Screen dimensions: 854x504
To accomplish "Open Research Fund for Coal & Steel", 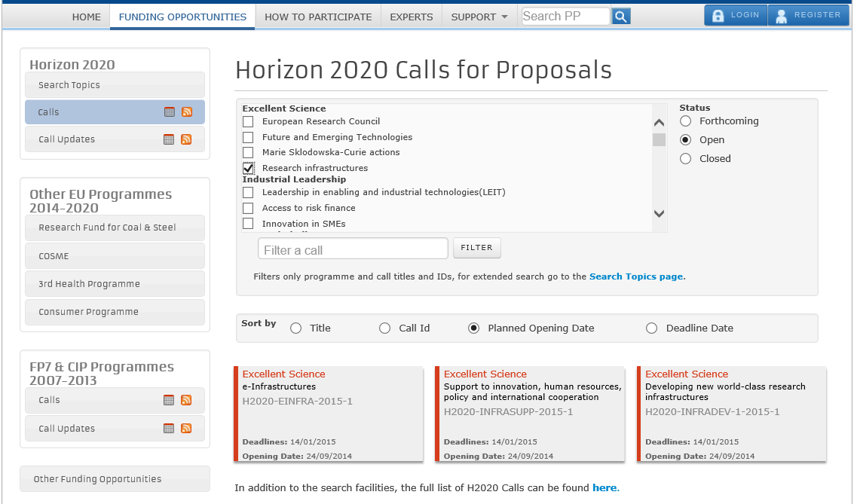I will click(115, 228).
